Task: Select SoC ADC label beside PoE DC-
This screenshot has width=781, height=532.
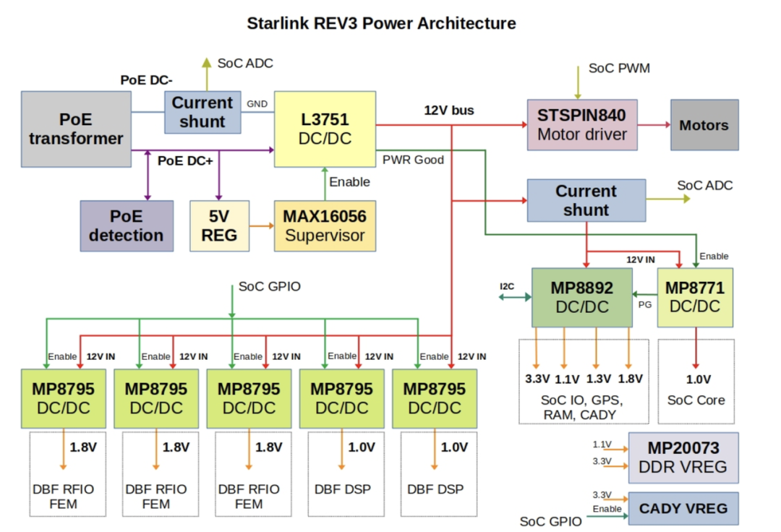Action: coord(245,63)
